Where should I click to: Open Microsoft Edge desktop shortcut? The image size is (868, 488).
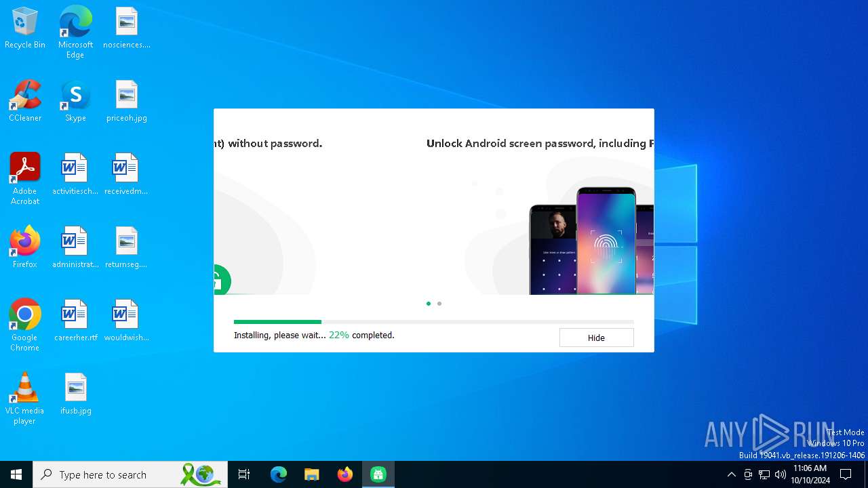tap(75, 33)
